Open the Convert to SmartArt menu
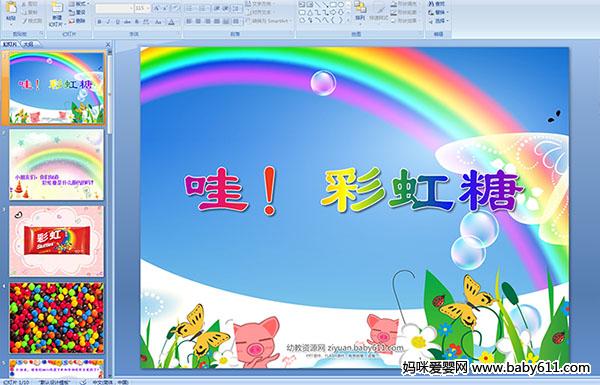The height and width of the screenshot is (385, 600). (x=268, y=21)
